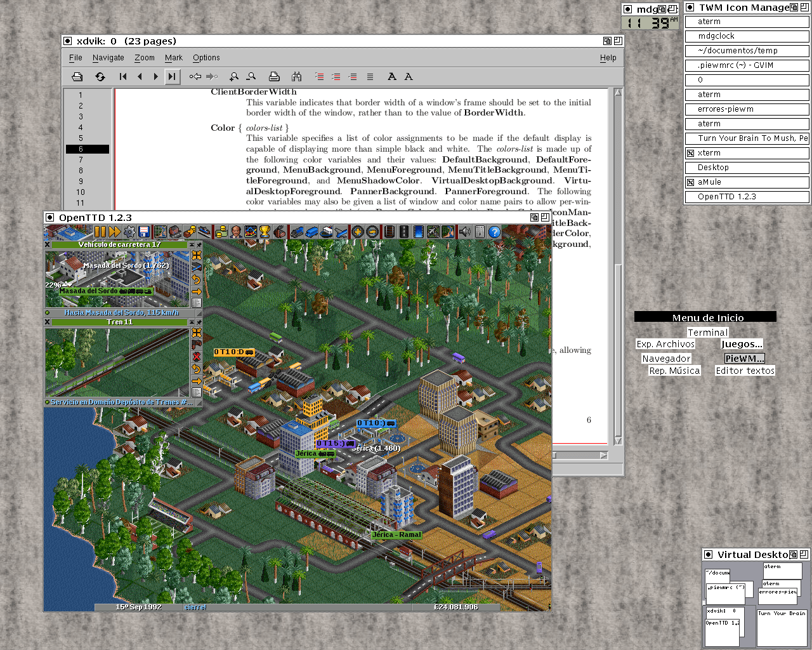Select 'OpenTTD 1.2.3' in TWM Icon Manager
The image size is (812, 650).
pos(747,197)
